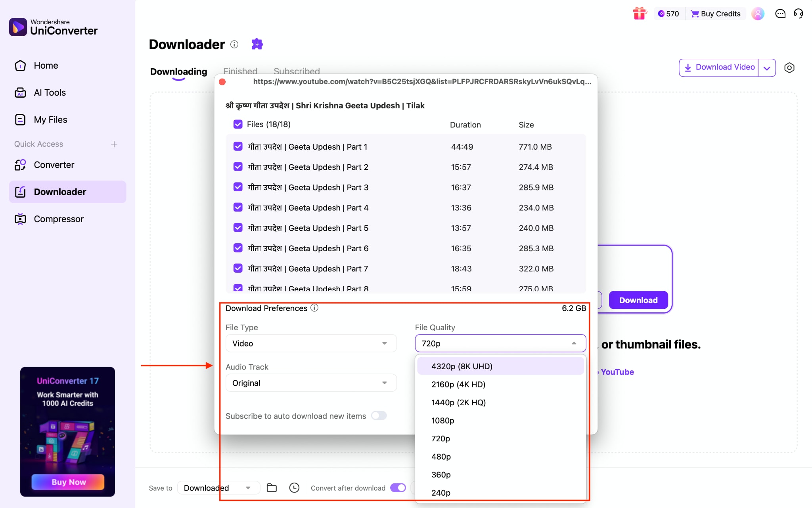Open the File Type dropdown
This screenshot has width=812, height=508.
click(x=311, y=343)
